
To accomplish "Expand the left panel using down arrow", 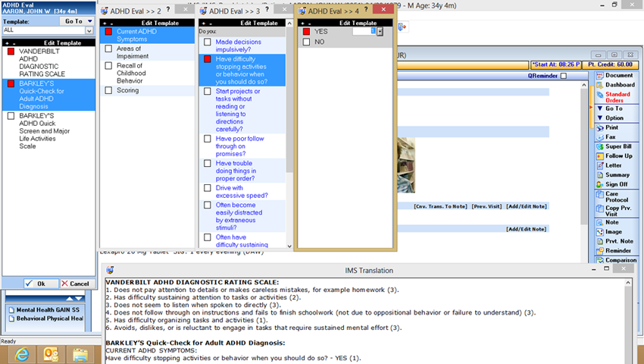I will pos(78,298).
